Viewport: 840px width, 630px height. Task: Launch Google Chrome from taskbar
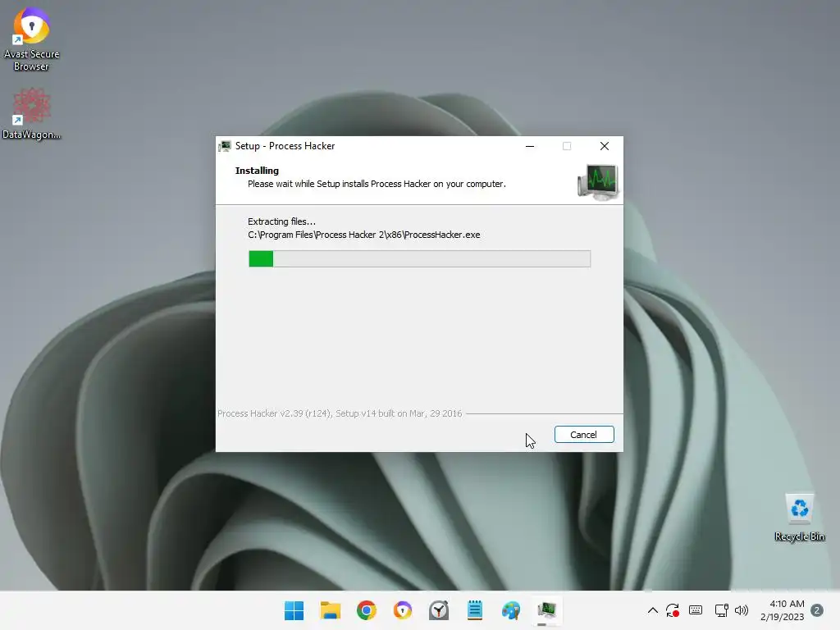367,610
